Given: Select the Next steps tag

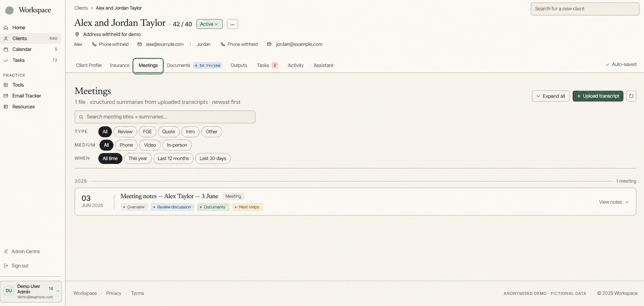Looking at the screenshot, I should [x=247, y=207].
